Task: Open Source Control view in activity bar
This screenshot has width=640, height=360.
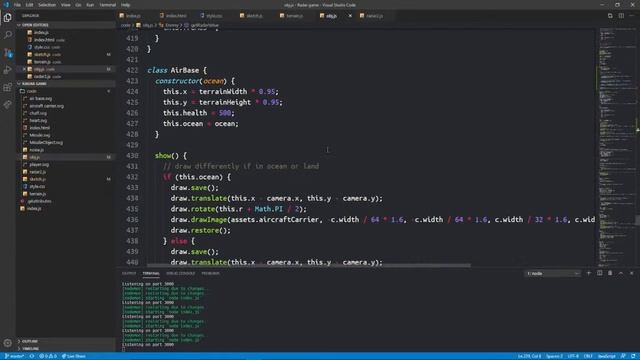Action: [7, 53]
